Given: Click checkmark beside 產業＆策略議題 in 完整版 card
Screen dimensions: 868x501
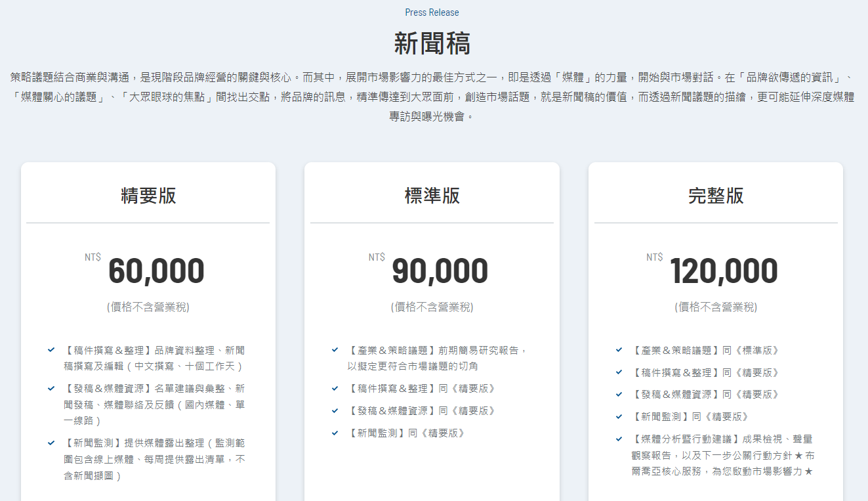Looking at the screenshot, I should click(x=619, y=350).
